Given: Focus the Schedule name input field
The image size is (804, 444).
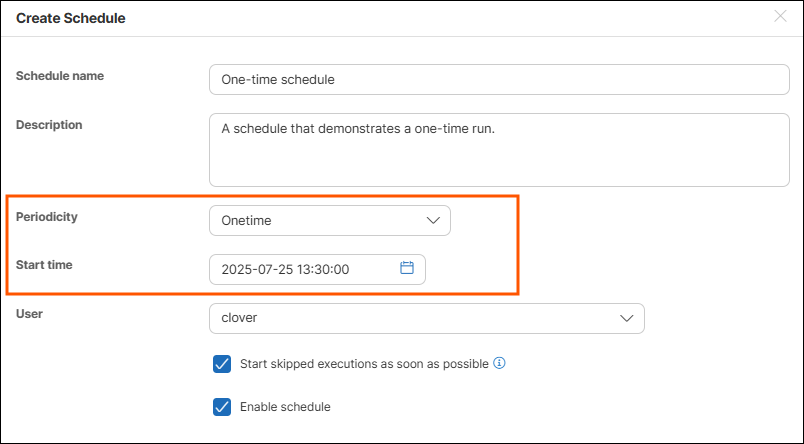Looking at the screenshot, I should 499,80.
